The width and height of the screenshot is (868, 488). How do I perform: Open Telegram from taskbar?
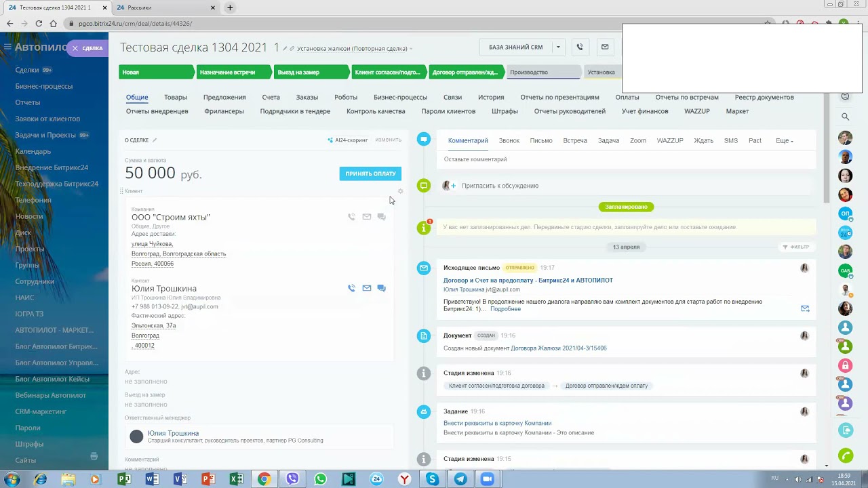pos(460,479)
